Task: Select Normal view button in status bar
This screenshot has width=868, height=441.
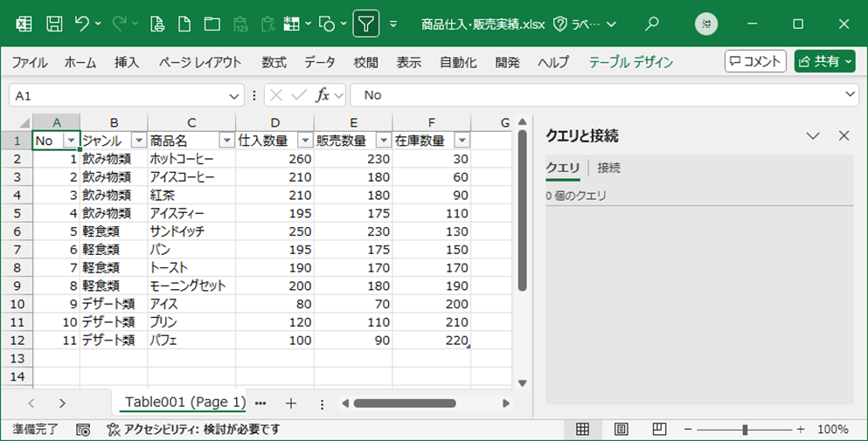Action: [x=582, y=429]
